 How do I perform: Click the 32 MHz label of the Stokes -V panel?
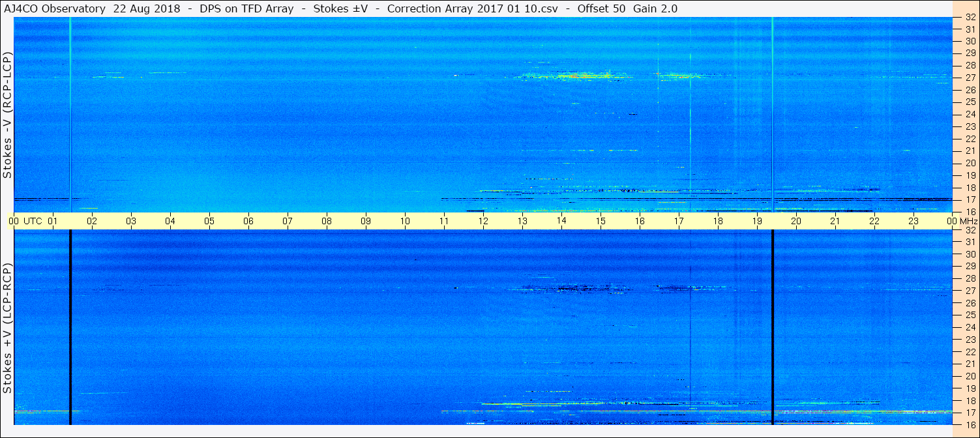(970, 18)
